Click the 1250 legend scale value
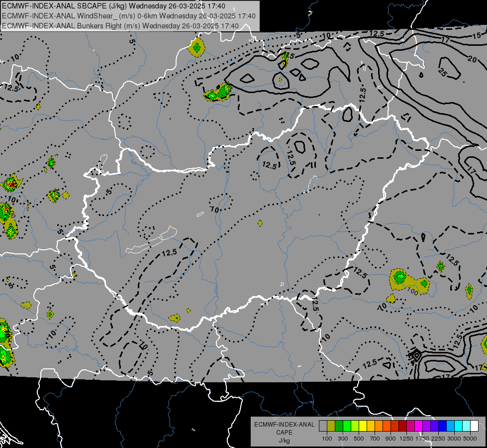Image resolution: width=487 pixels, height=448 pixels. click(406, 439)
